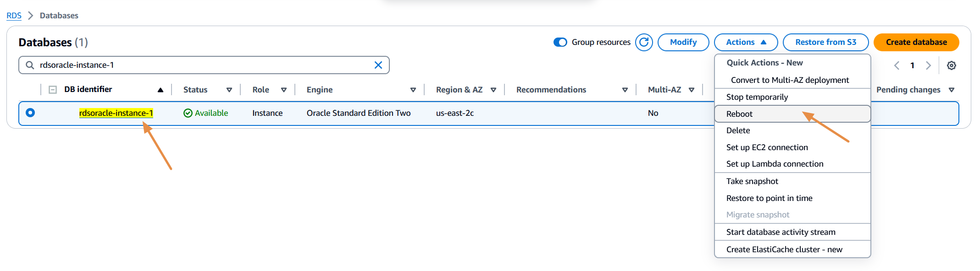The image size is (980, 271).
Task: Choose Reboot from Actions menu
Action: click(739, 114)
